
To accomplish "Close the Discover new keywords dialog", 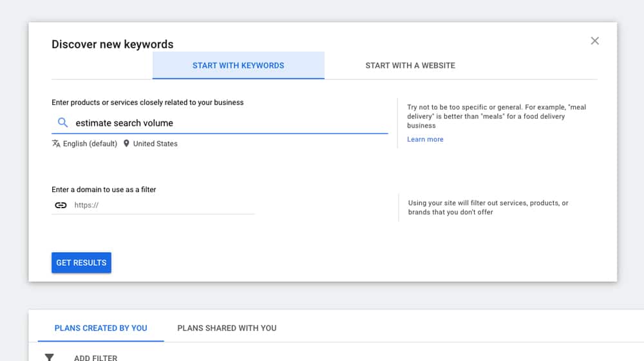I will tap(594, 41).
